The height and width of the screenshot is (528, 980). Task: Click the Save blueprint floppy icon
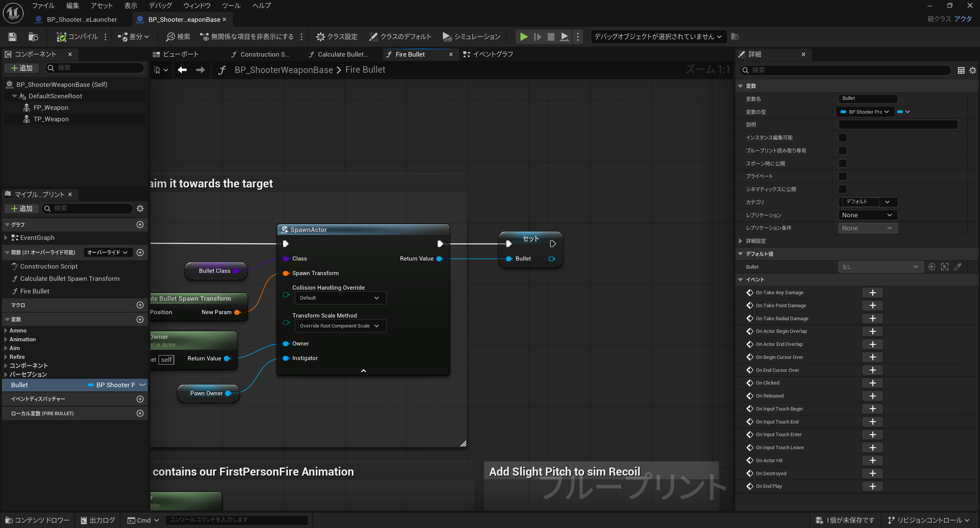(12, 37)
